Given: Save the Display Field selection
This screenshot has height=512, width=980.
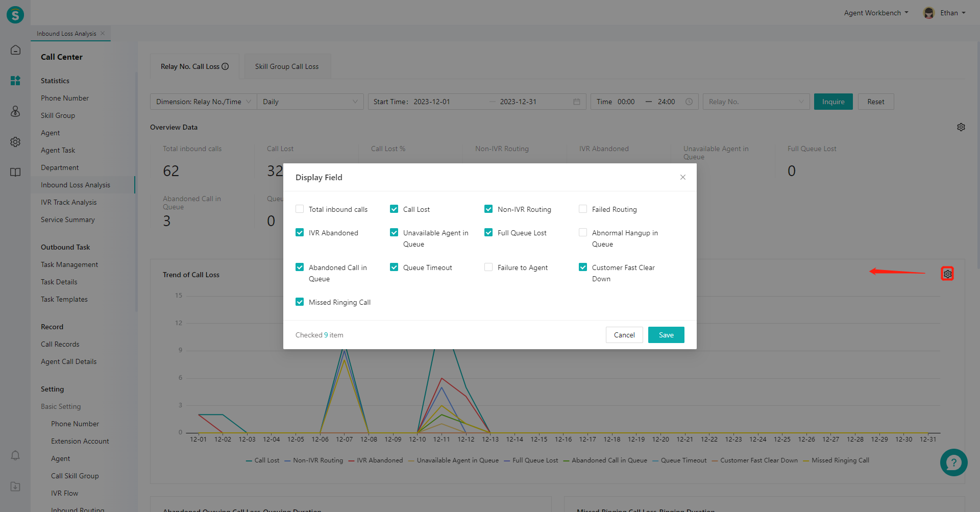Looking at the screenshot, I should coord(666,335).
